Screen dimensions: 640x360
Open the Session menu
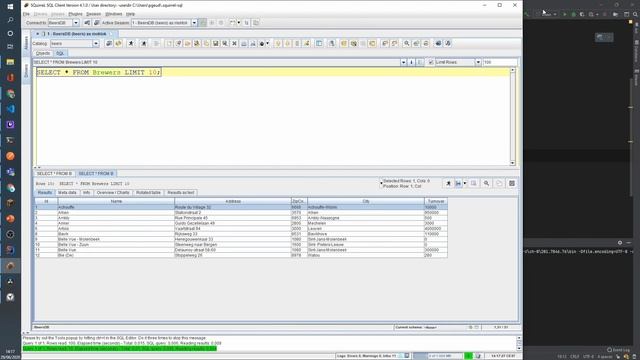pyautogui.click(x=93, y=14)
